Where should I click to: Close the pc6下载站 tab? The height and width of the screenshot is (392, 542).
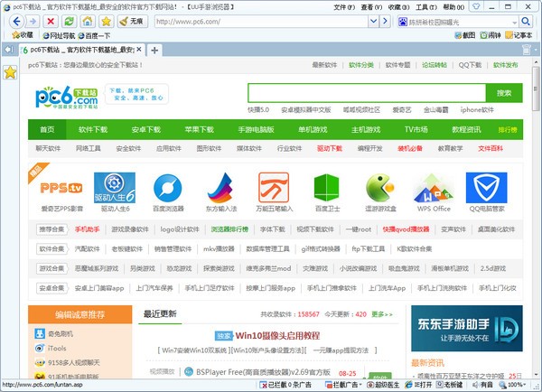(x=139, y=50)
